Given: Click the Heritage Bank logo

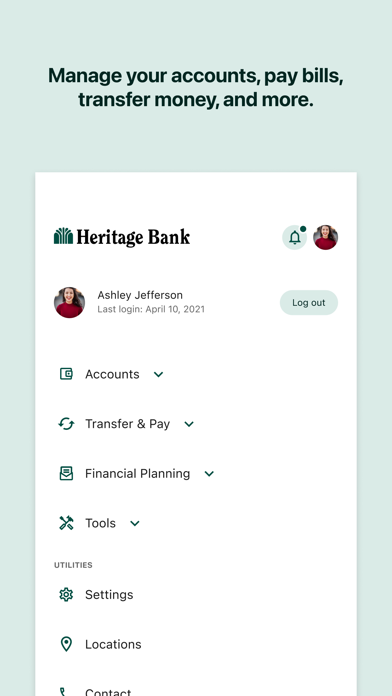Looking at the screenshot, I should [122, 237].
